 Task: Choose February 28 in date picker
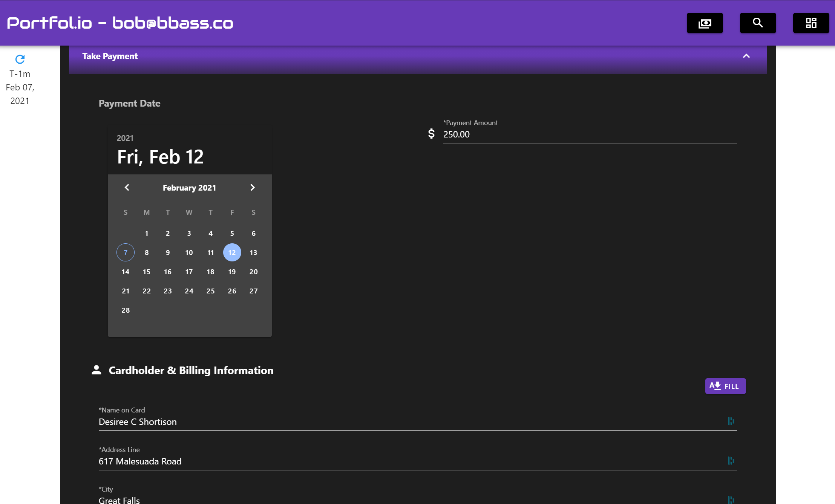[126, 310]
